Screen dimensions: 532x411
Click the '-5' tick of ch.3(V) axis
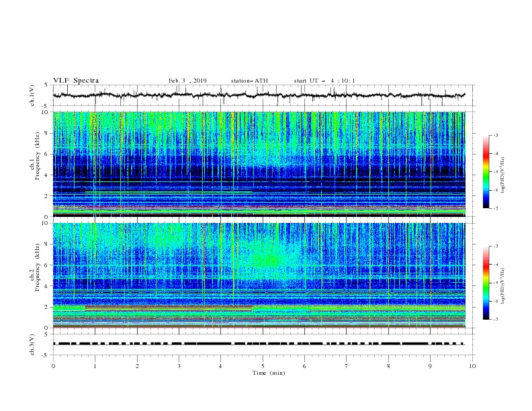46,355
